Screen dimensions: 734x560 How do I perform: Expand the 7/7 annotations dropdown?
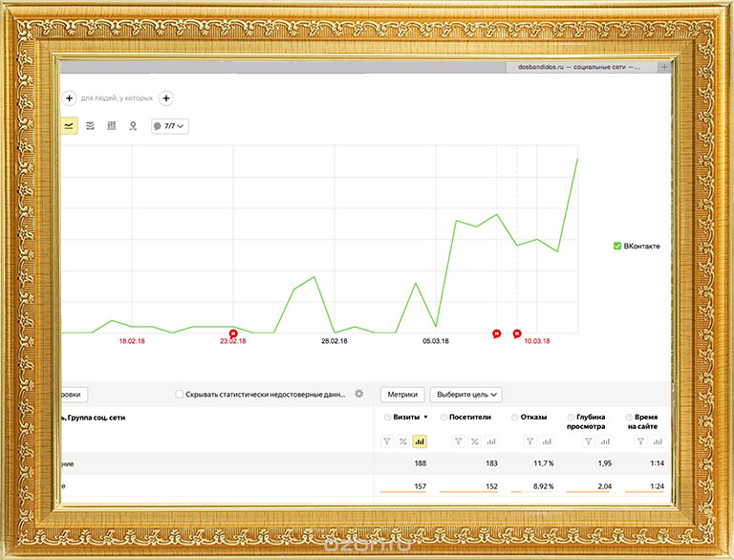coord(169,125)
